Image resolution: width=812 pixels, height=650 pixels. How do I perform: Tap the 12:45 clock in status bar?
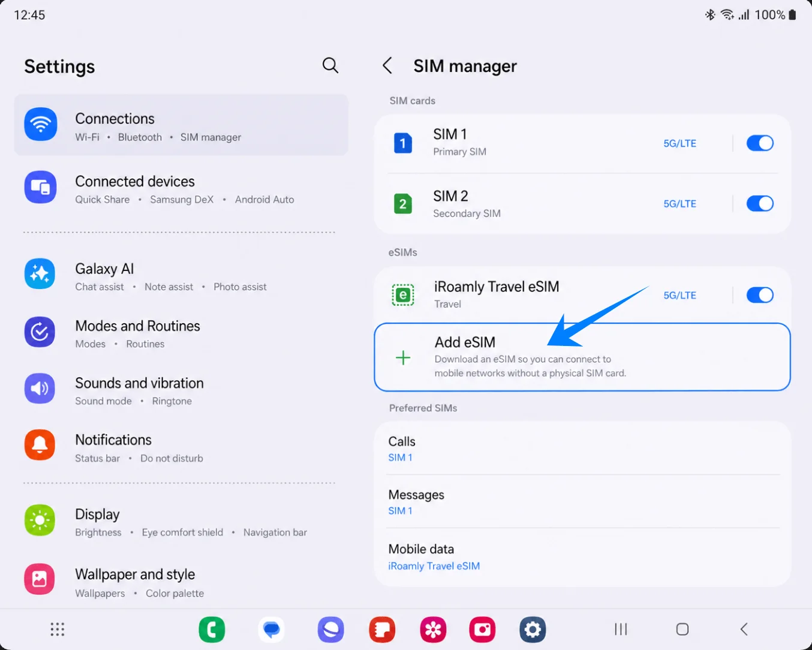29,15
